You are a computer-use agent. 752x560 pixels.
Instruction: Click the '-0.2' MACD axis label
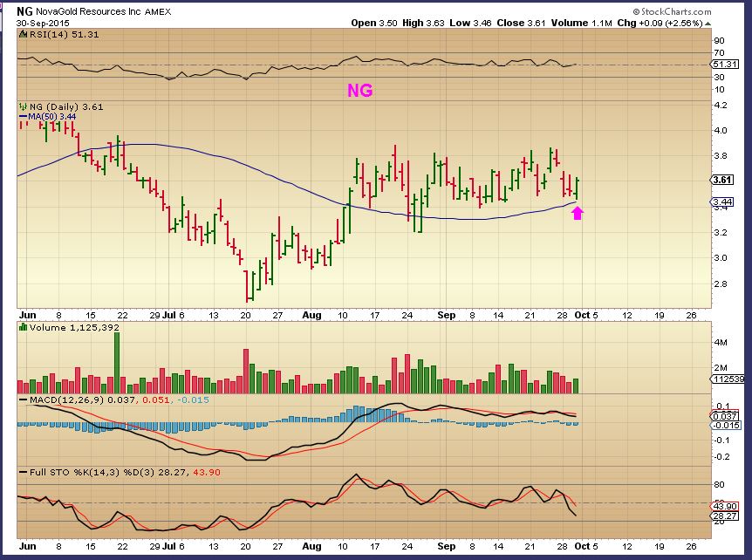[721, 456]
